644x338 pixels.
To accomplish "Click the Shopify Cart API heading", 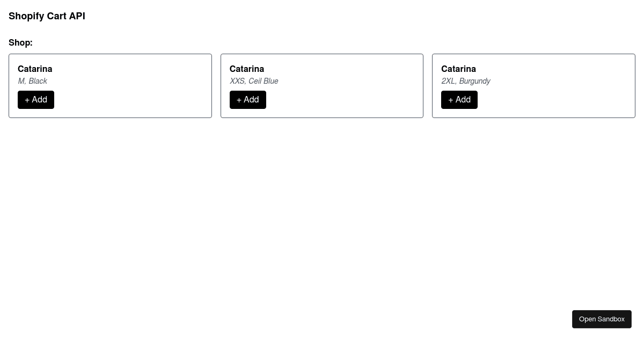I will (x=47, y=16).
